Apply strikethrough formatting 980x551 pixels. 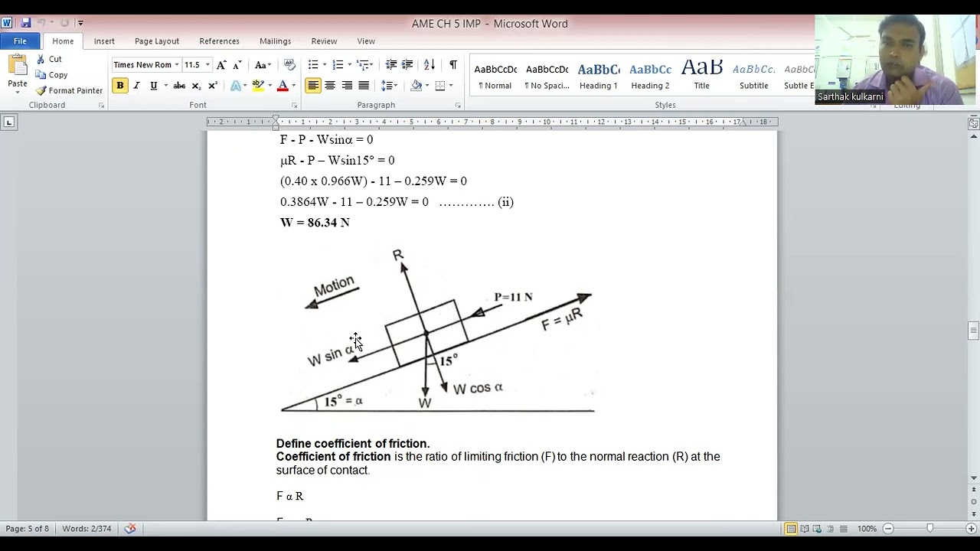pos(179,86)
